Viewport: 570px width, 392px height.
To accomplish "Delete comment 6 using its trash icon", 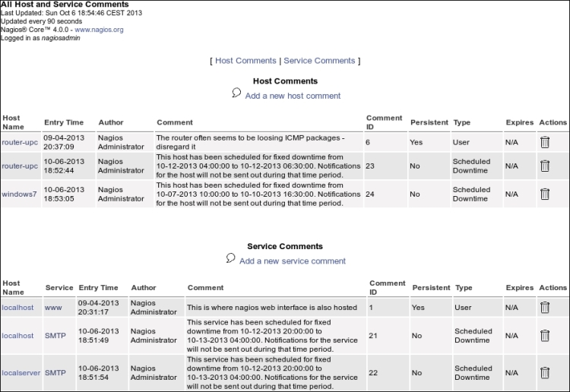I will 545,142.
